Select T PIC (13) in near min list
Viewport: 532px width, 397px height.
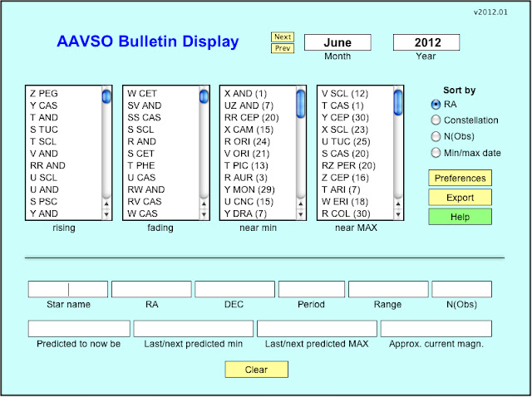pyautogui.click(x=246, y=165)
